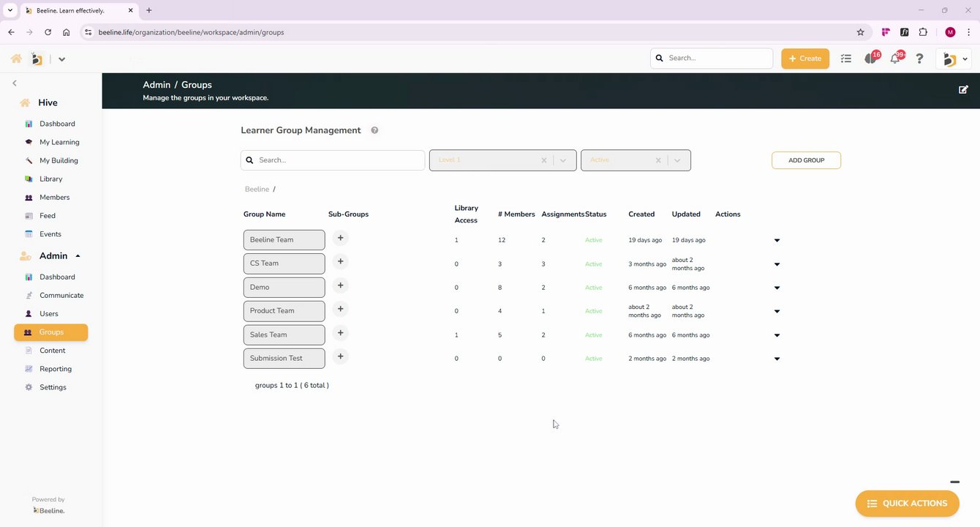Open the Beeline Team group

[284, 239]
